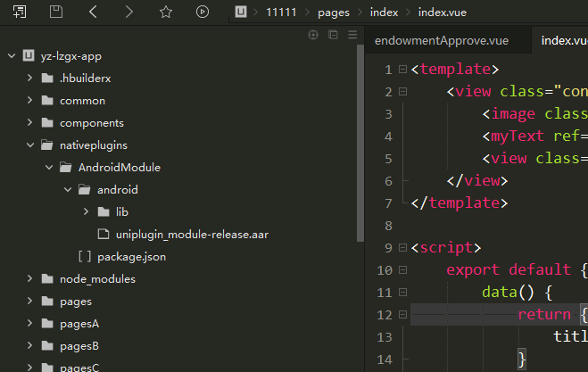
Task: Fold export default block on line 10
Action: pyautogui.click(x=402, y=270)
